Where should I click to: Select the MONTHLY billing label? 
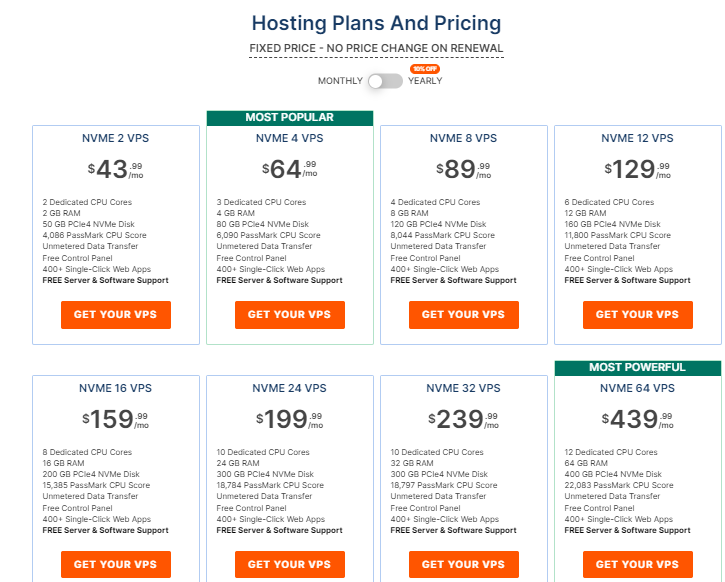coord(340,81)
